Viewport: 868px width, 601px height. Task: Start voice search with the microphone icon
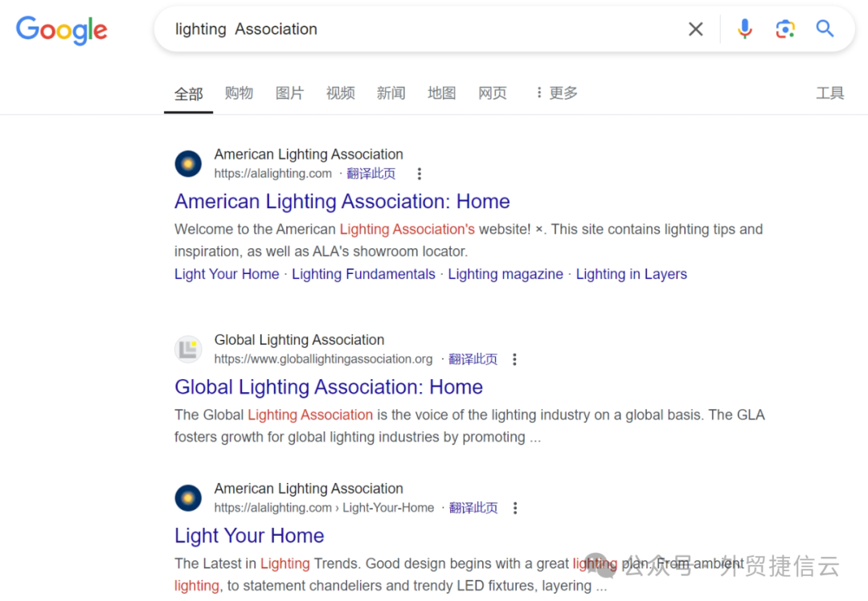pos(744,29)
